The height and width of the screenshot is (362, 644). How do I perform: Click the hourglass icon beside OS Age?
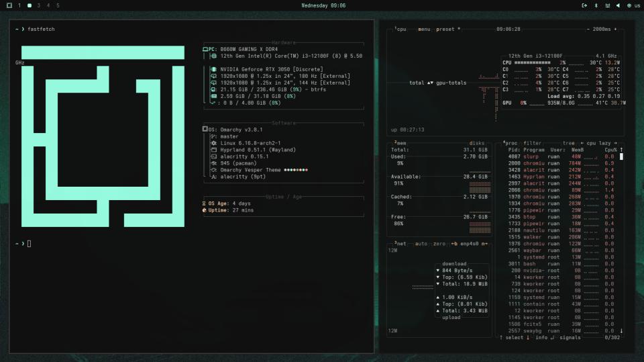[204, 203]
